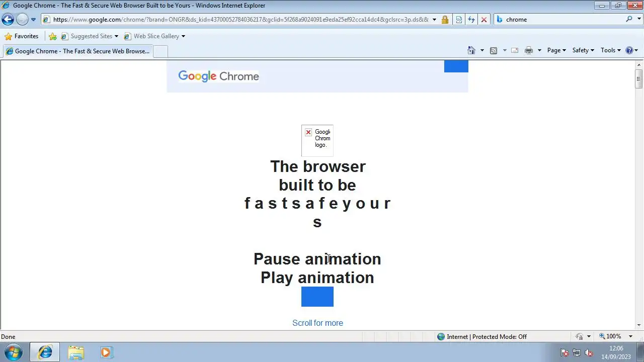644x362 pixels.
Task: Go forward with the Forward arrow button
Action: (x=22, y=20)
